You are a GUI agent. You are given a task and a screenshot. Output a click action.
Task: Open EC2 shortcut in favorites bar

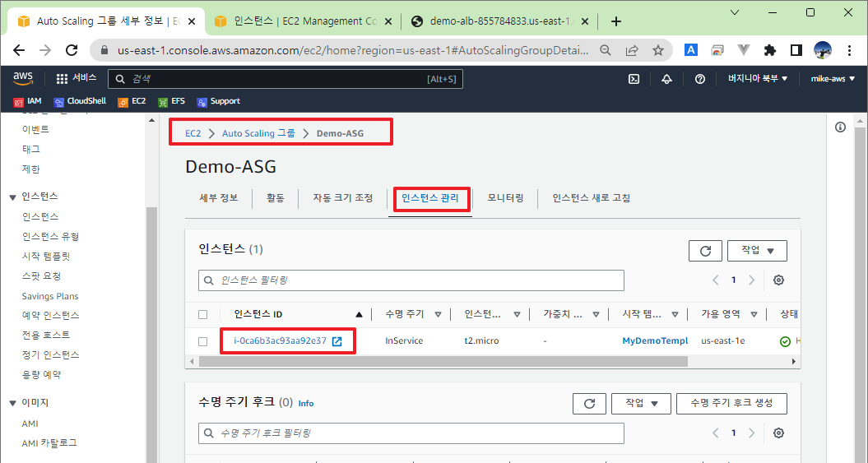(x=132, y=101)
